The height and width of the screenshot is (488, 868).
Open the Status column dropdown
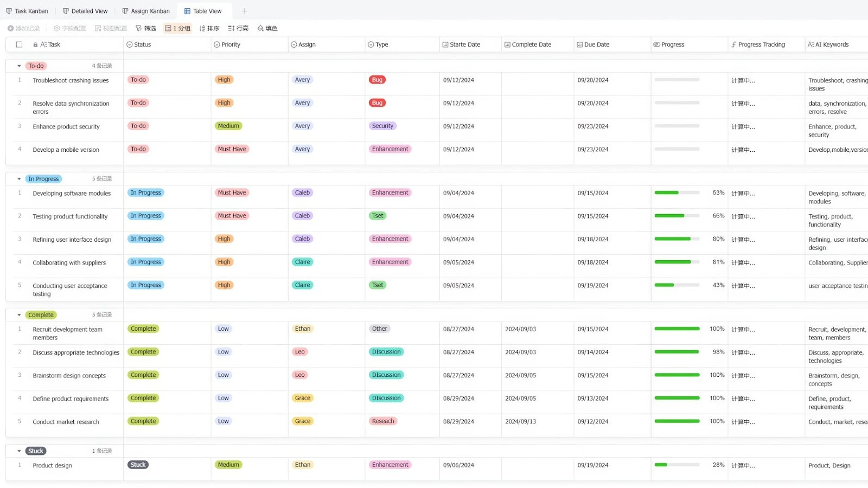point(129,44)
